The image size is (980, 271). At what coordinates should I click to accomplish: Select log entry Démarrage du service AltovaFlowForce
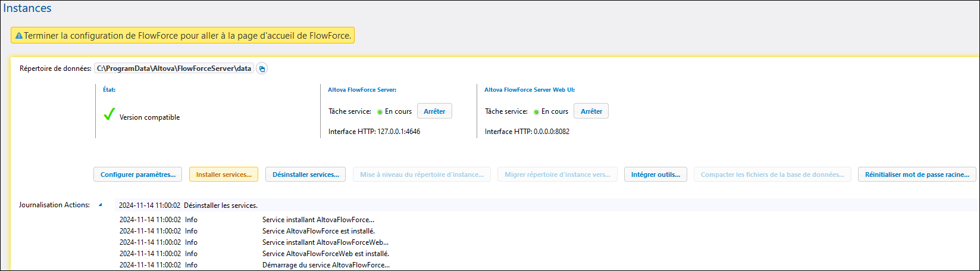(x=325, y=265)
